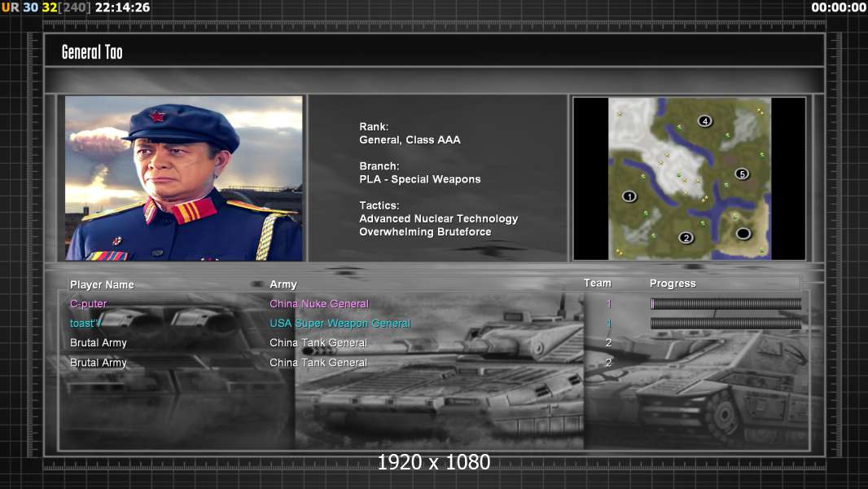
Task: Click the General Tao title text
Action: point(92,52)
